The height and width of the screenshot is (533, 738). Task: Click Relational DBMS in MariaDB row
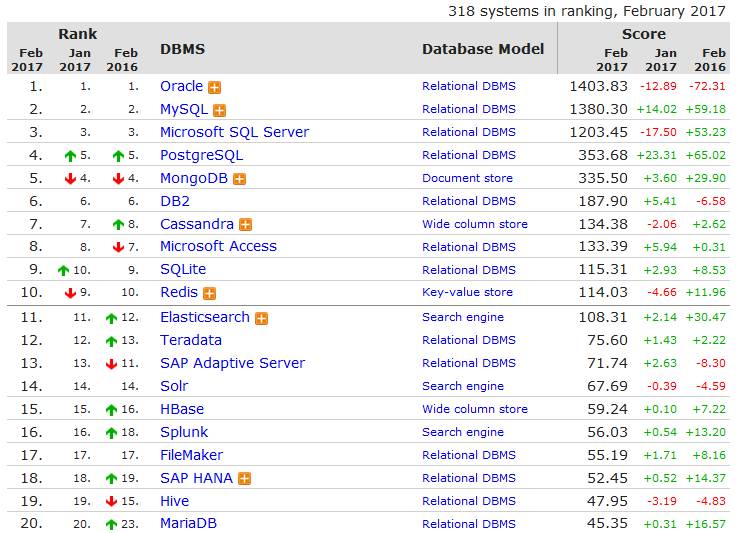click(x=469, y=524)
